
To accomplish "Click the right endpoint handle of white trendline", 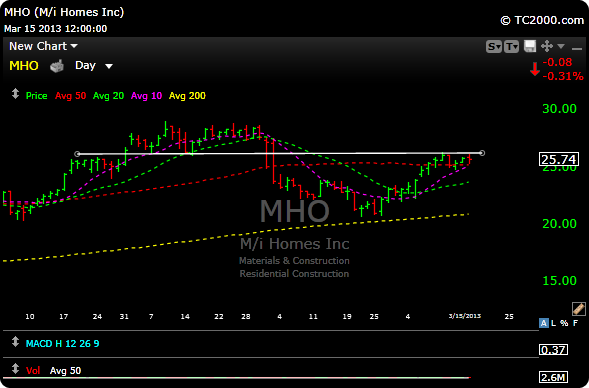I will [x=482, y=153].
